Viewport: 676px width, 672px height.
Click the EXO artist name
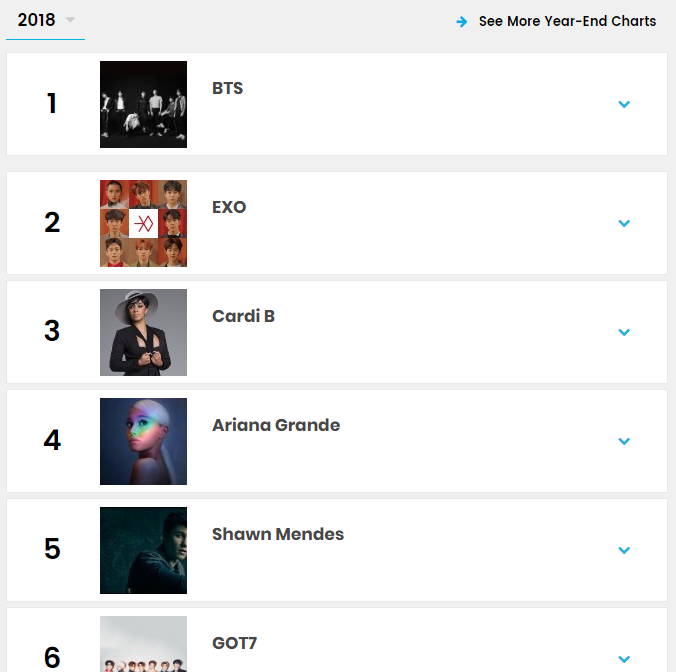(x=229, y=207)
